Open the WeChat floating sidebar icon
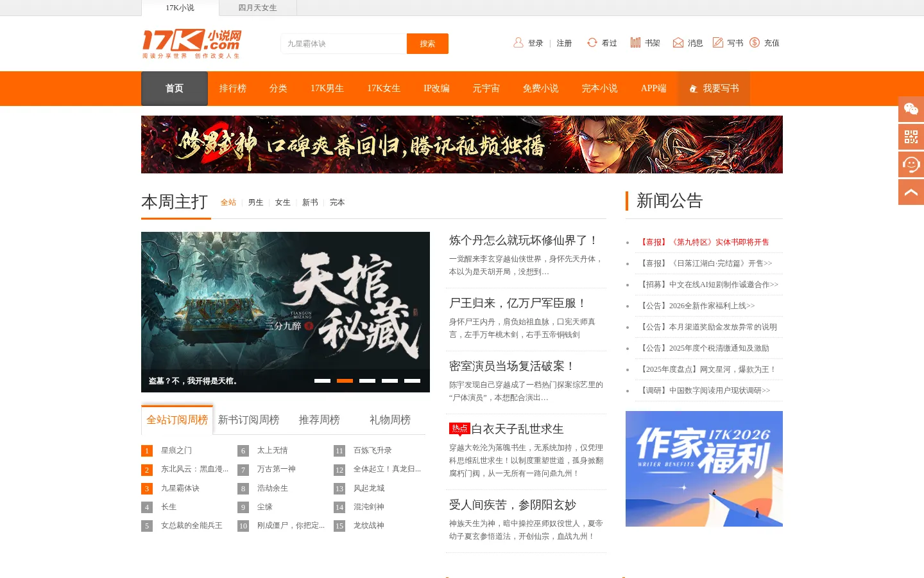Image resolution: width=924 pixels, height=578 pixels. (x=911, y=109)
